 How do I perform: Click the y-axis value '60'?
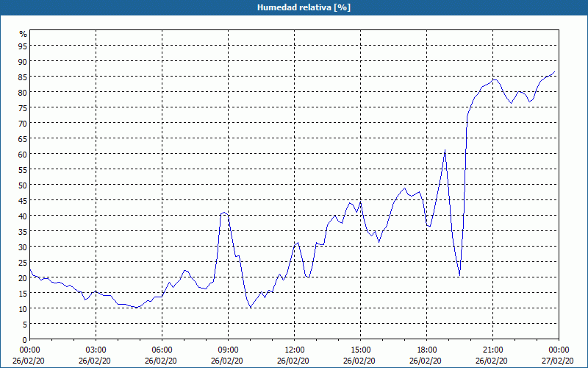[23, 154]
